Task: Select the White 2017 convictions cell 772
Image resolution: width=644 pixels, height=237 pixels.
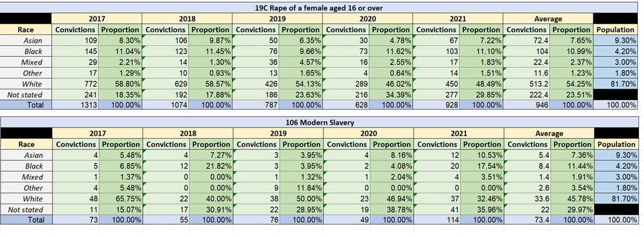Action: tap(75, 84)
